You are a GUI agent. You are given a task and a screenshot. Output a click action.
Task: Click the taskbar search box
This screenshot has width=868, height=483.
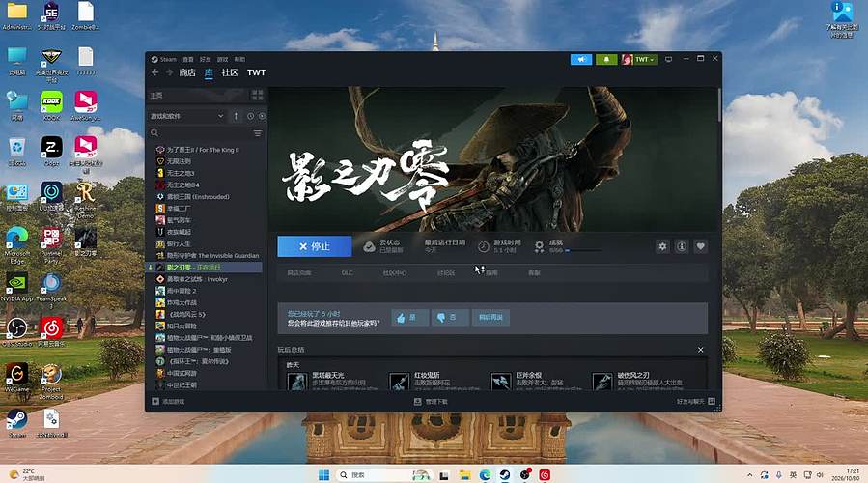tap(383, 474)
